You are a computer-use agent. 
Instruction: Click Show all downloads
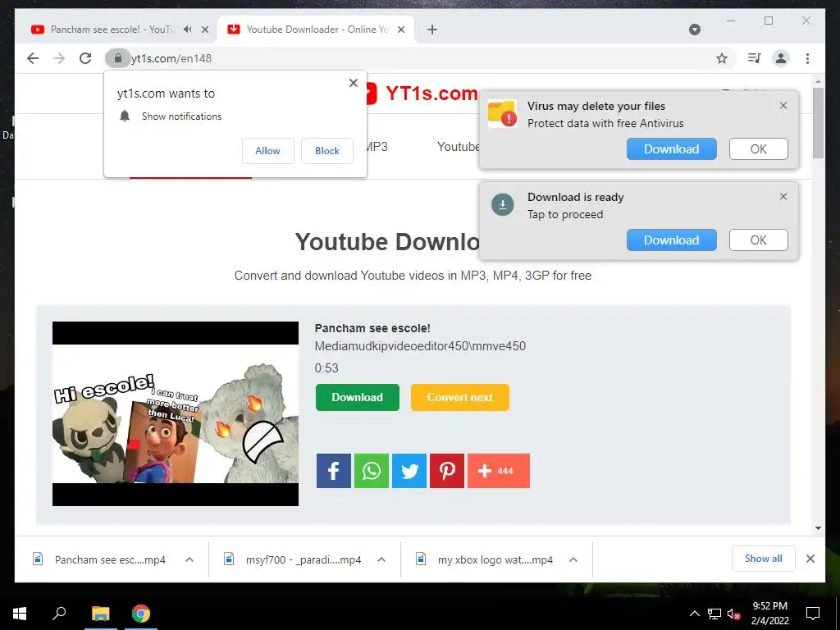click(x=764, y=559)
